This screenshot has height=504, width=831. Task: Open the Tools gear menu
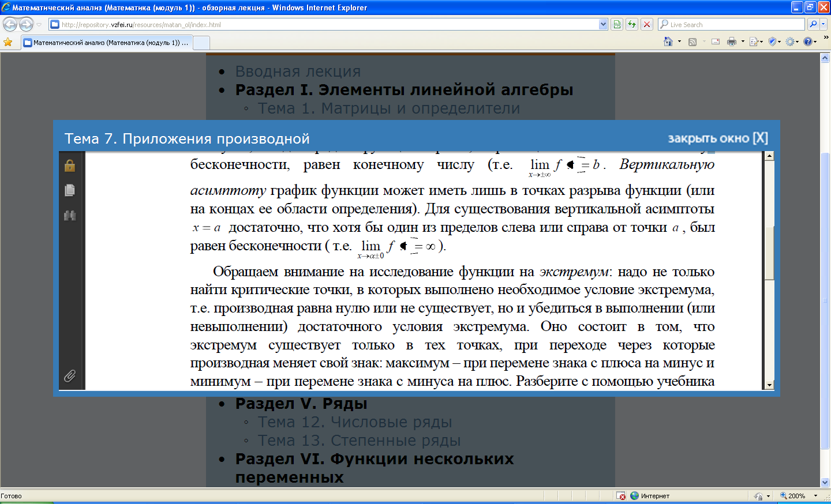click(792, 42)
